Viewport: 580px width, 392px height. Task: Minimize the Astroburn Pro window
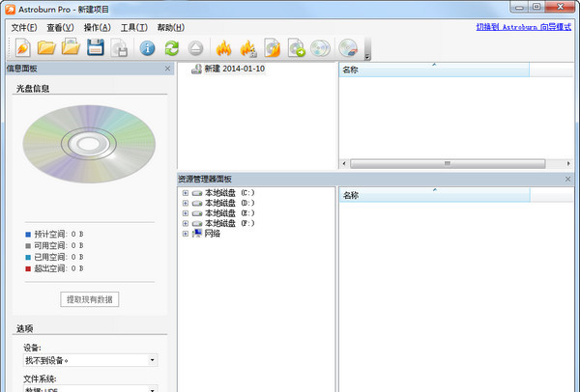pyautogui.click(x=519, y=7)
